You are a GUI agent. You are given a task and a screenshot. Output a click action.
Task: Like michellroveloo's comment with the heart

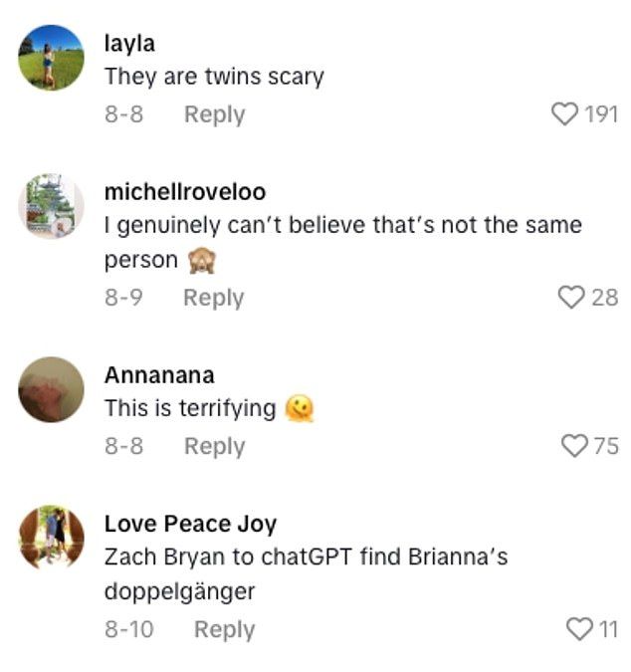coord(570,297)
